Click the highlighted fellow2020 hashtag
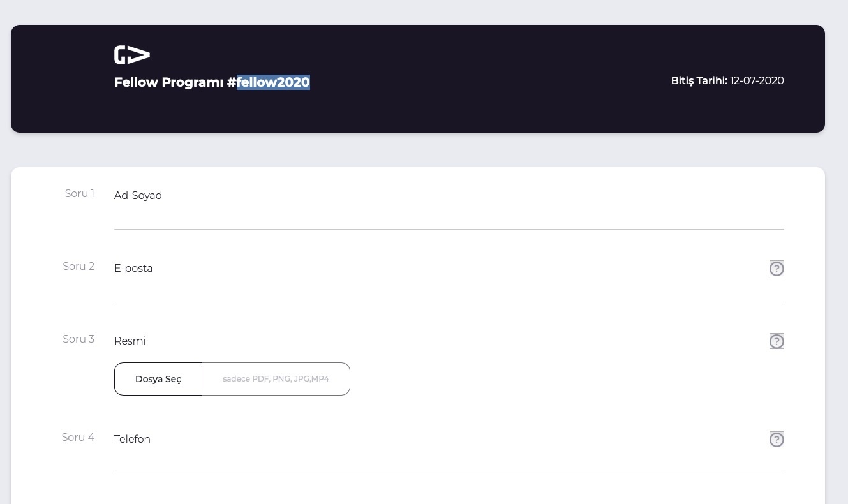The image size is (848, 504). (x=273, y=82)
